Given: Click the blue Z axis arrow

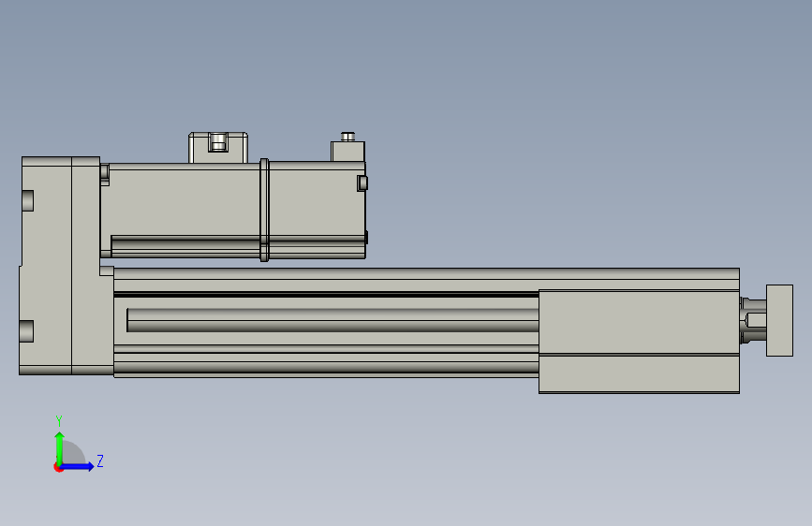Looking at the screenshot, I should 77,466.
